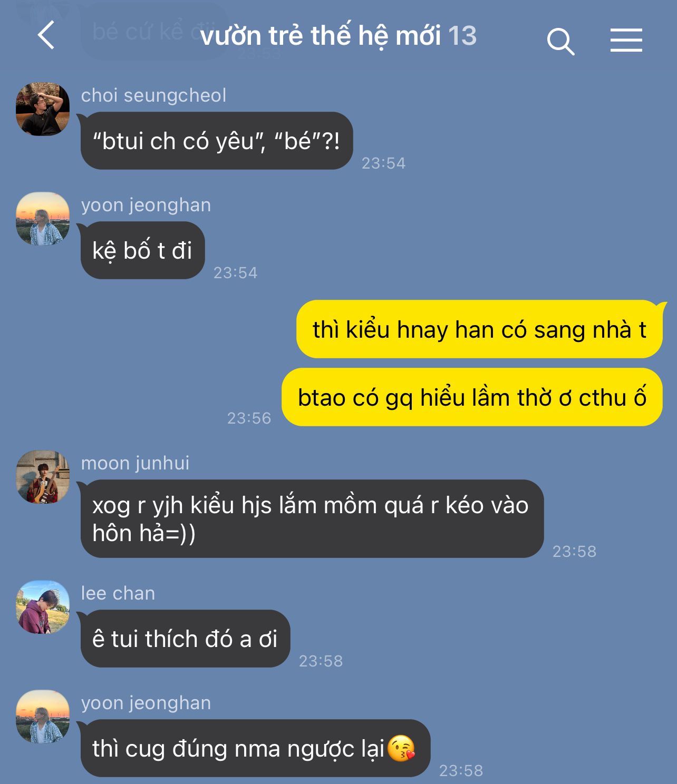Select moon junhui's message about 'kéo vào hôn'
The image size is (677, 784).
[x=312, y=518]
